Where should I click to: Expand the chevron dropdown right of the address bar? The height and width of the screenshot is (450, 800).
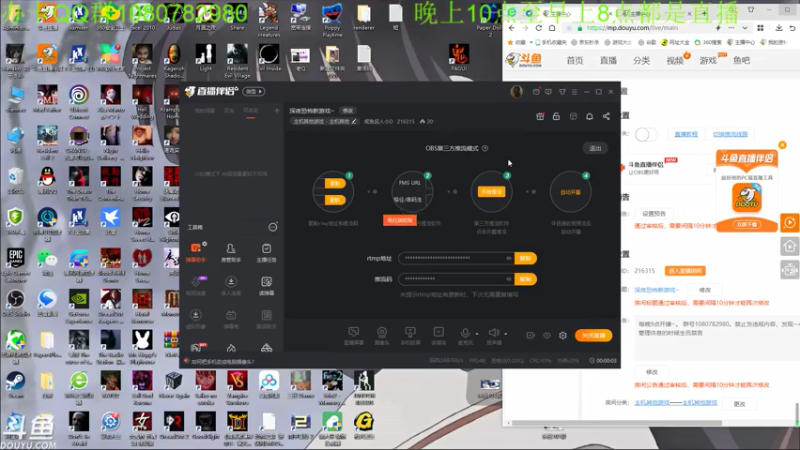click(745, 28)
